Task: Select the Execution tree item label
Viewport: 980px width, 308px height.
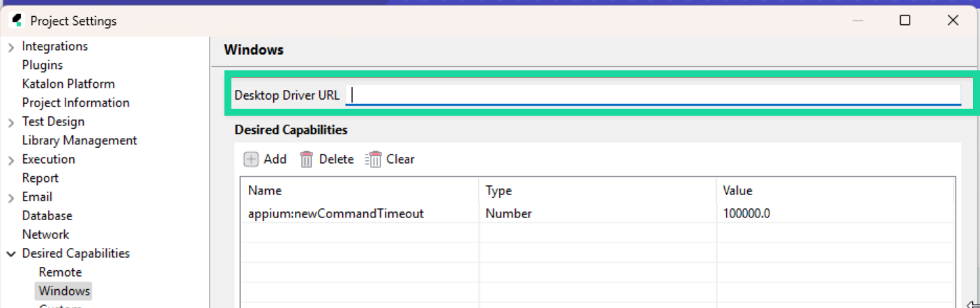Action: coord(49,159)
